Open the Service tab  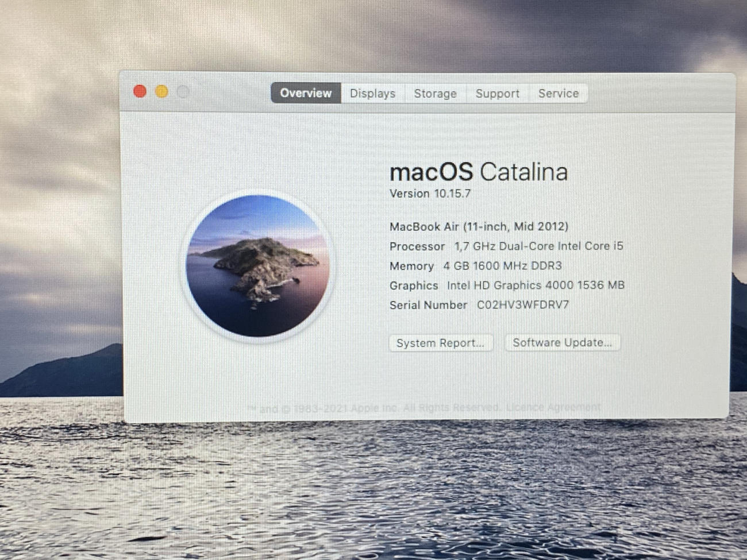coord(558,93)
